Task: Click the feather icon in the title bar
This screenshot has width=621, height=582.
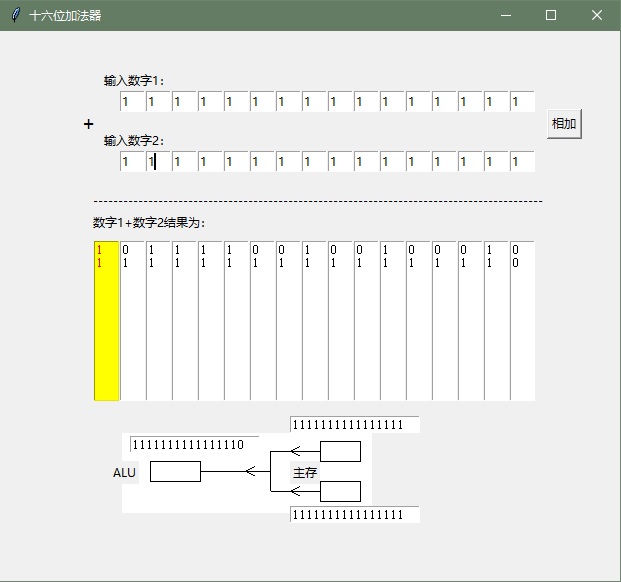Action: (15, 15)
